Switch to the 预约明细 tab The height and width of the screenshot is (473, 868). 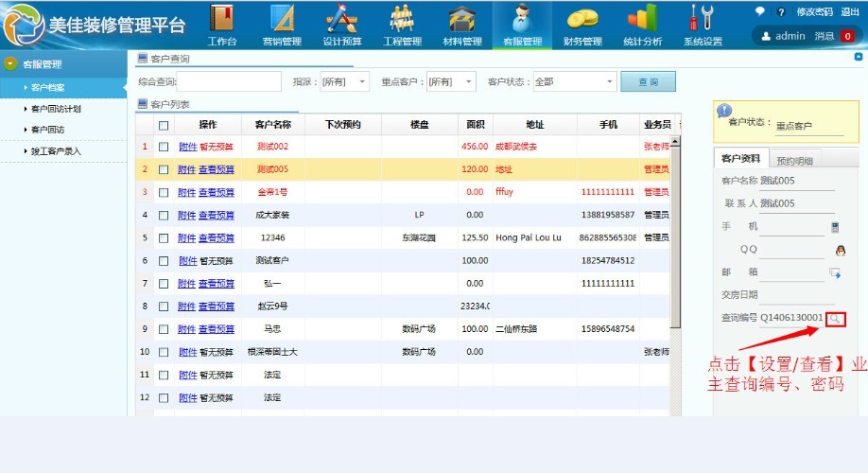[794, 161]
